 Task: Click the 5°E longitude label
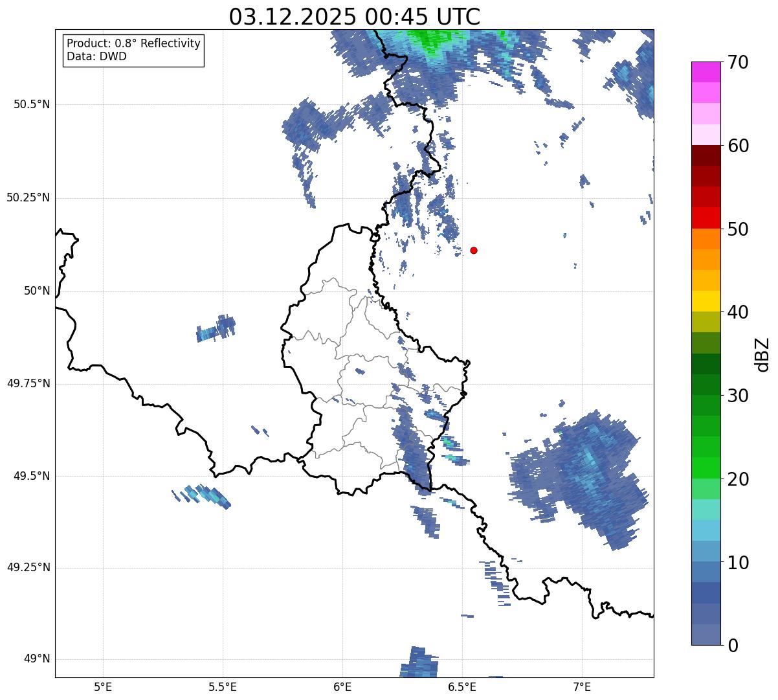tap(103, 686)
